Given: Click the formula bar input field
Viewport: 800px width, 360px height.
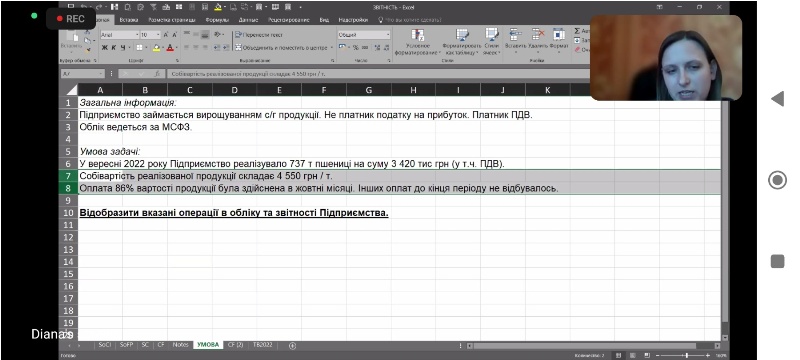Looking at the screenshot, I should pos(378,74).
